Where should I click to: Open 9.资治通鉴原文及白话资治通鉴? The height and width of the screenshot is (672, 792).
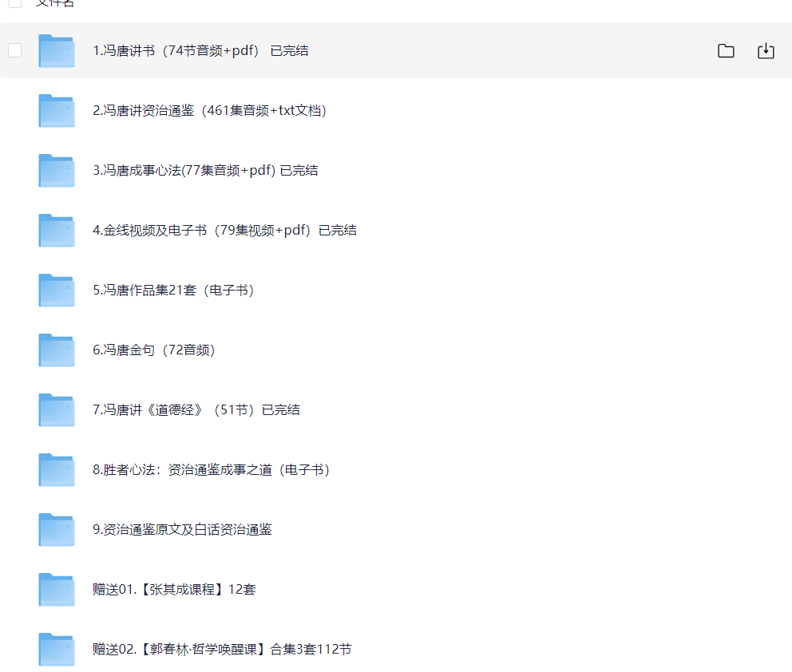(x=182, y=530)
